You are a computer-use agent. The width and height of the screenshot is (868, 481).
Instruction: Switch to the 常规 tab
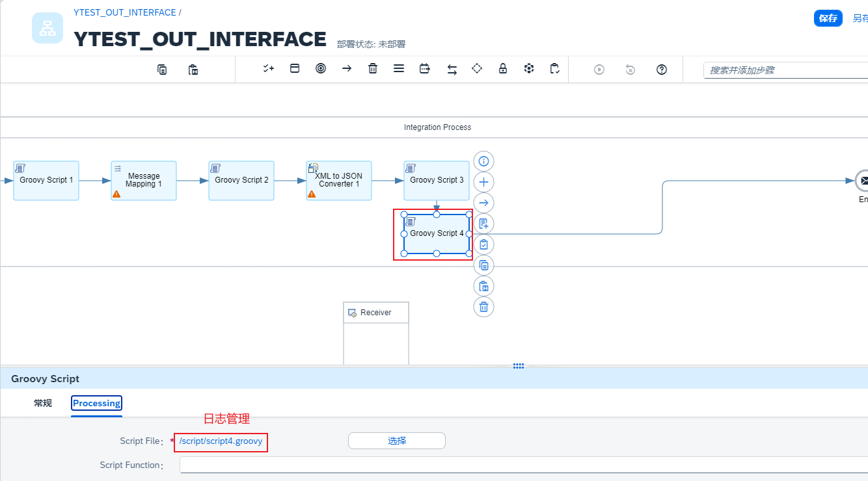point(43,404)
